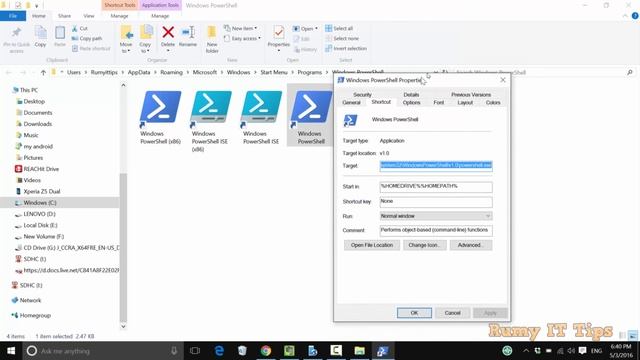Open the File ribbon tab
The width and height of the screenshot is (640, 360).
(x=13, y=16)
